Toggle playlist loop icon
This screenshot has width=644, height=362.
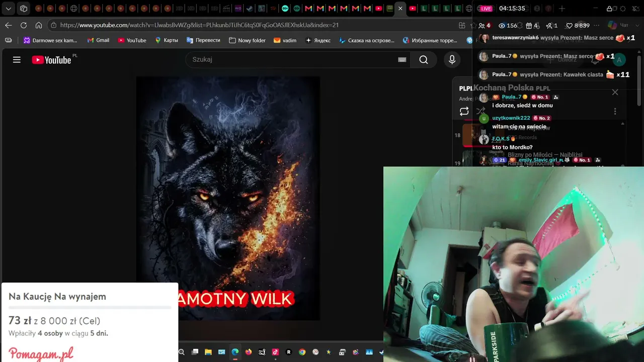click(464, 111)
